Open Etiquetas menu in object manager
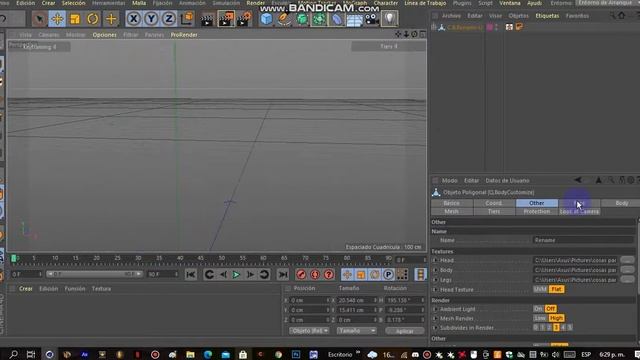The width and height of the screenshot is (640, 360). click(x=547, y=16)
